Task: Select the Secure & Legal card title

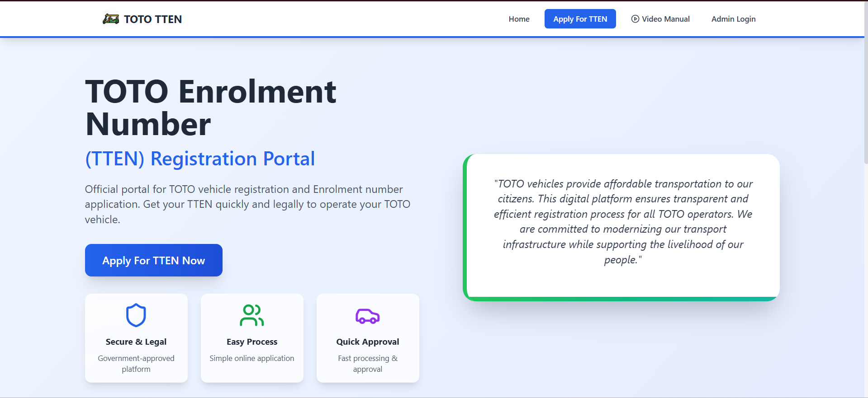Action: click(x=136, y=342)
